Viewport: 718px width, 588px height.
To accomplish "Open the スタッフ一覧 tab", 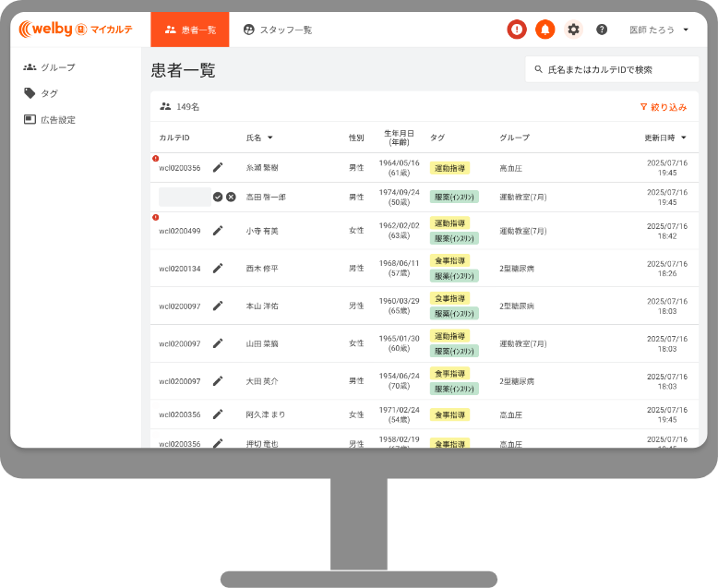I will pyautogui.click(x=277, y=30).
